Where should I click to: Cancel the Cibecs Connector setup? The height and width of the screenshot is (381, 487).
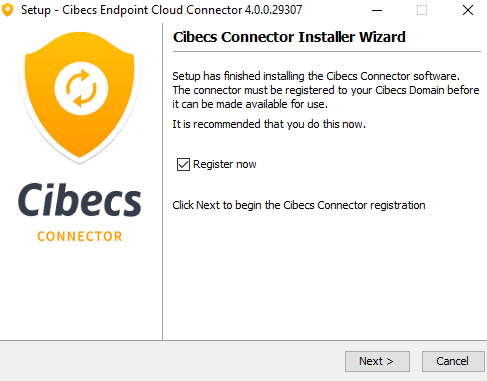pyautogui.click(x=453, y=361)
